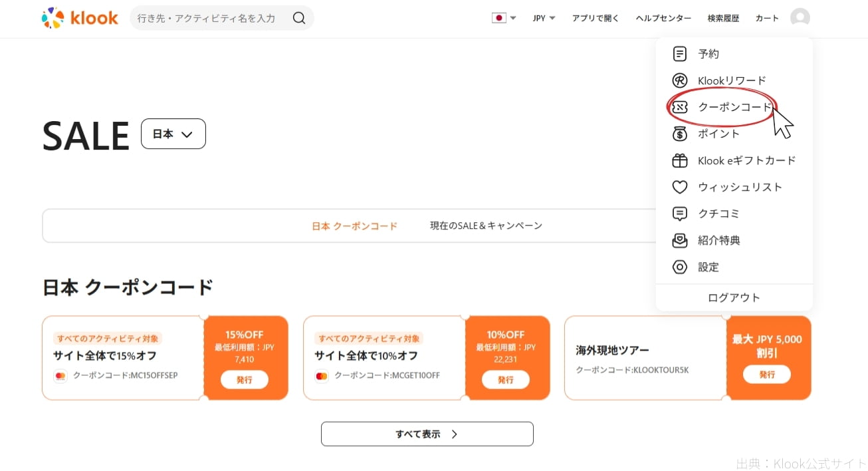Open the JPY currency dropdown
Image resolution: width=868 pixels, height=471 pixels.
pos(544,18)
